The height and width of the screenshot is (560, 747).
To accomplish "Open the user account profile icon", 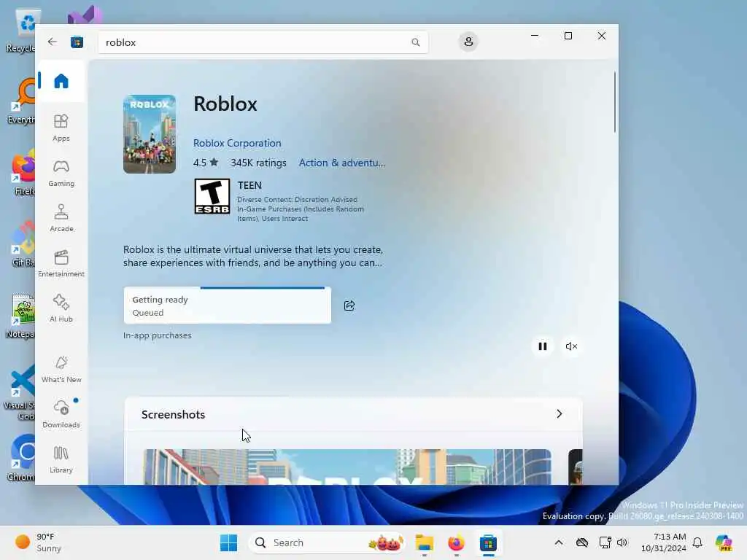I will (468, 42).
